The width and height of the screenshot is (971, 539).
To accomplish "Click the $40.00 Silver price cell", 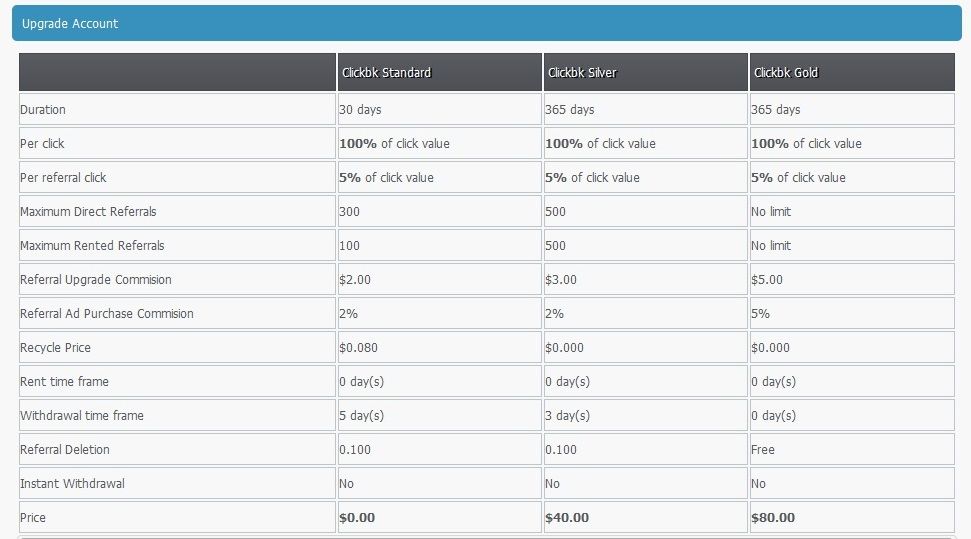I will [x=645, y=517].
